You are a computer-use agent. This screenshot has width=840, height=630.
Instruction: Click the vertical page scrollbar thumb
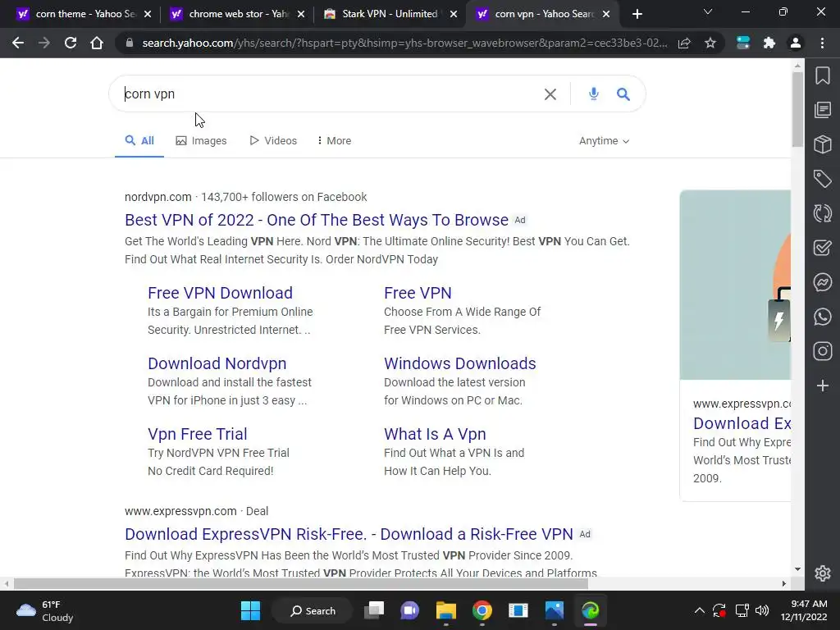click(797, 109)
